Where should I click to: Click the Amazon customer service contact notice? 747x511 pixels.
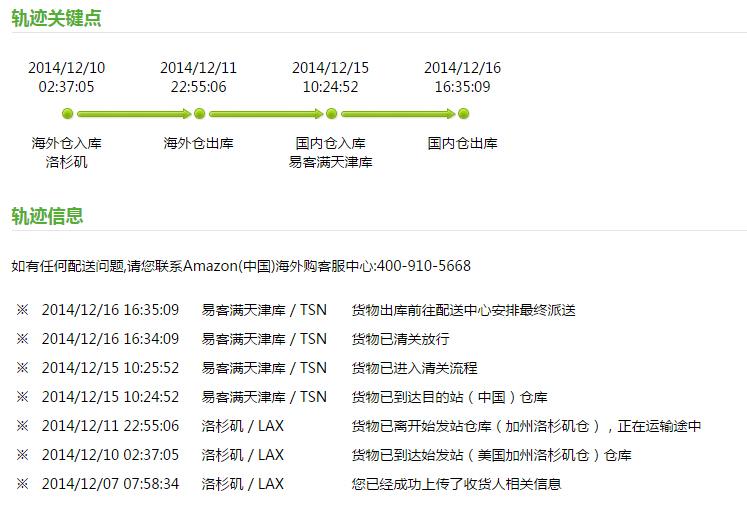tap(241, 266)
